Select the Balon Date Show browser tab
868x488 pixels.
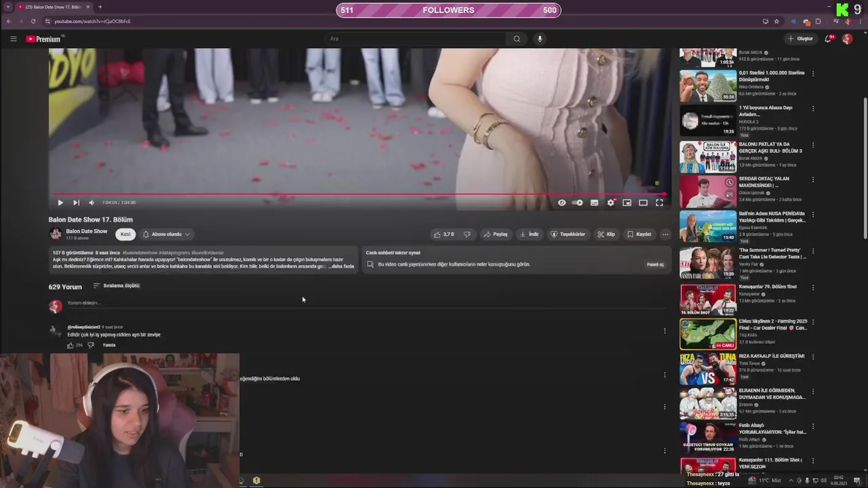click(x=54, y=7)
